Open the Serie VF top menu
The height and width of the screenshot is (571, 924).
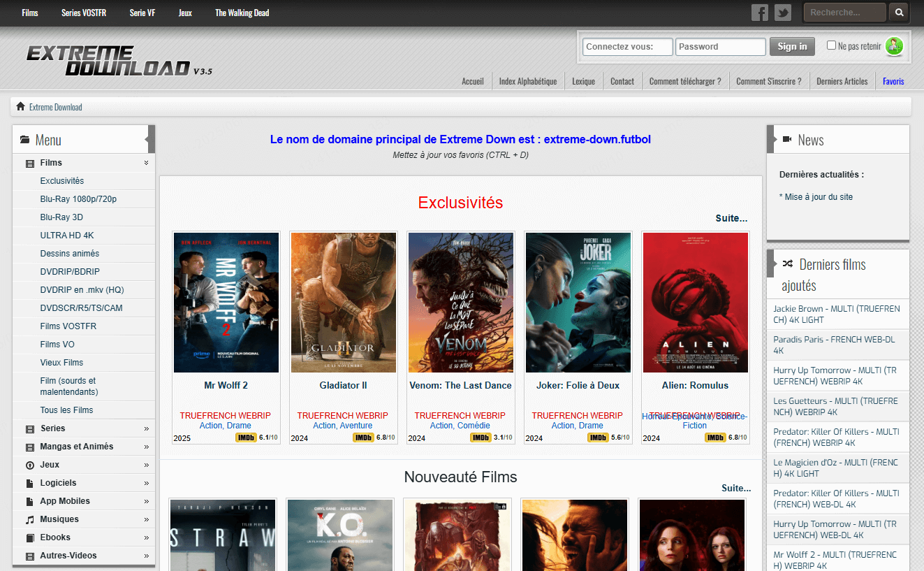142,13
